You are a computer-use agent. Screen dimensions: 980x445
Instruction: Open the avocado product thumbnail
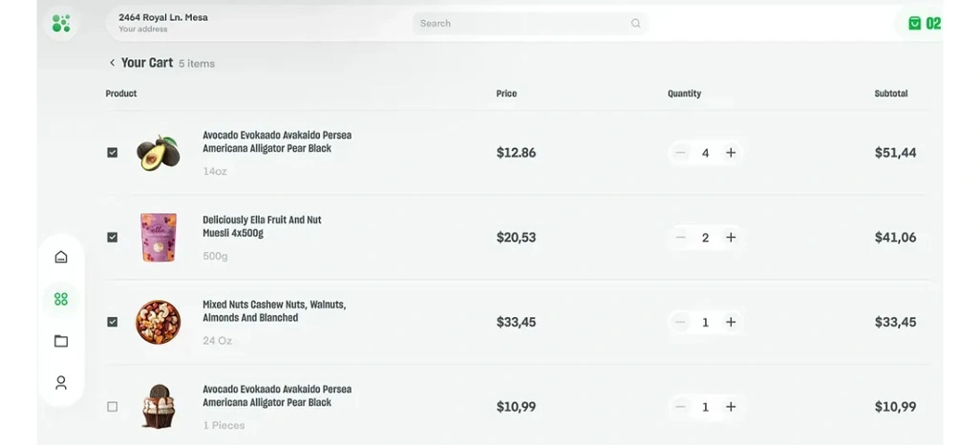coord(159,153)
